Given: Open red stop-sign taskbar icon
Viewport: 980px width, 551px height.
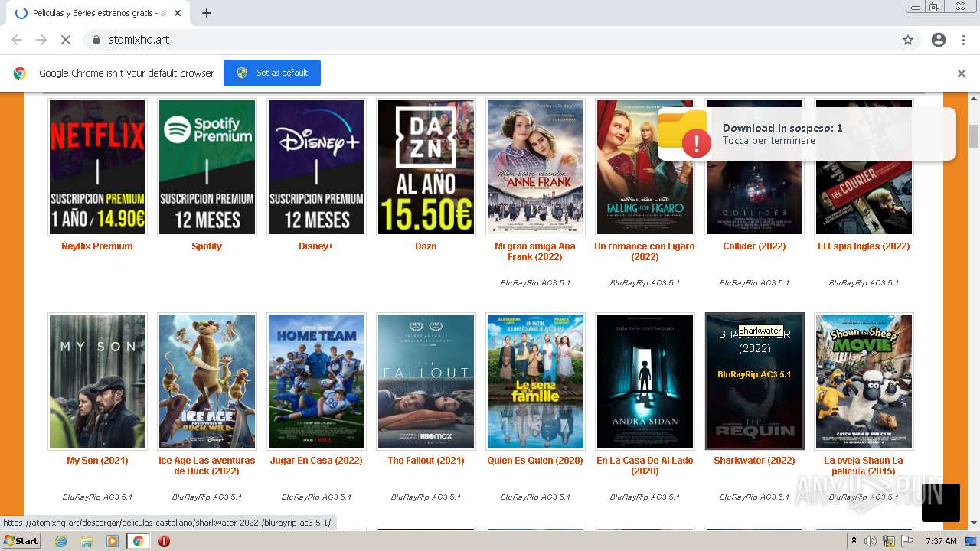Looking at the screenshot, I should 164,541.
